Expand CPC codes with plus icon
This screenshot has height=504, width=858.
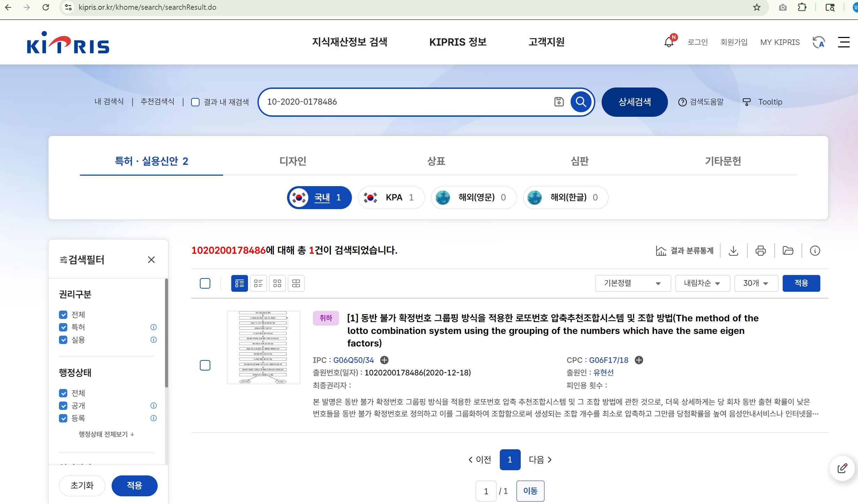click(x=639, y=360)
